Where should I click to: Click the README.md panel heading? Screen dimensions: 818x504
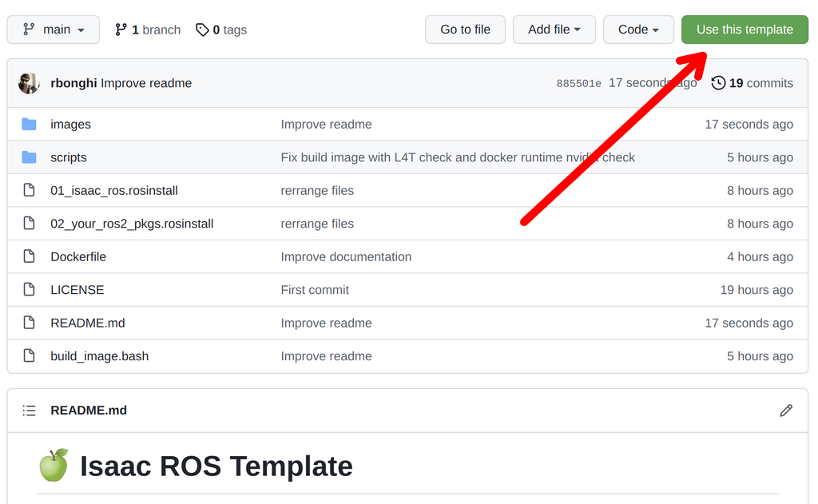pyautogui.click(x=89, y=411)
